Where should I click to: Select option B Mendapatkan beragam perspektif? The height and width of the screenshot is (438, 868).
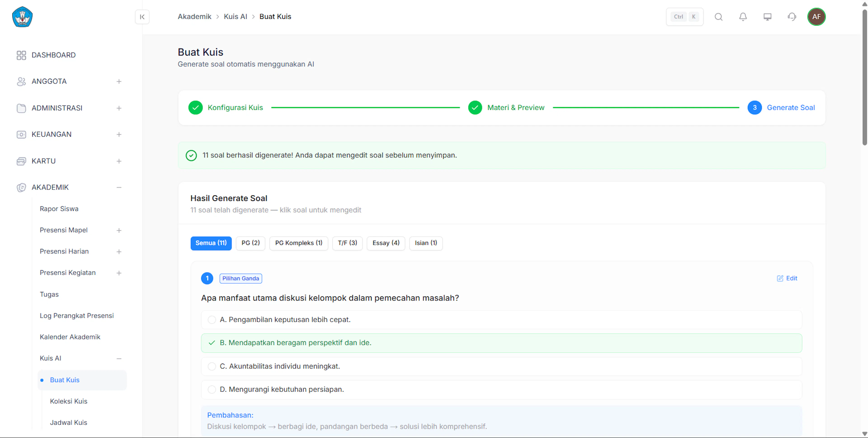(501, 343)
